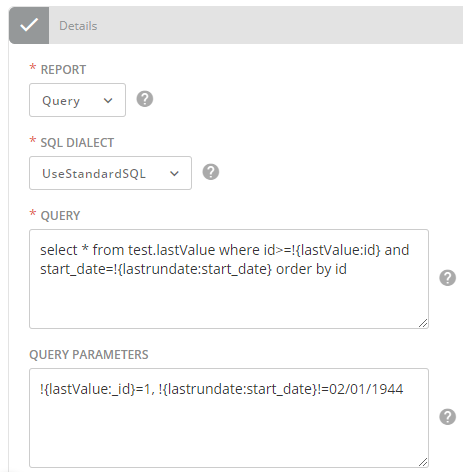This screenshot has width=463, height=472.
Task: Open help icon beside the Query text area
Action: (447, 278)
